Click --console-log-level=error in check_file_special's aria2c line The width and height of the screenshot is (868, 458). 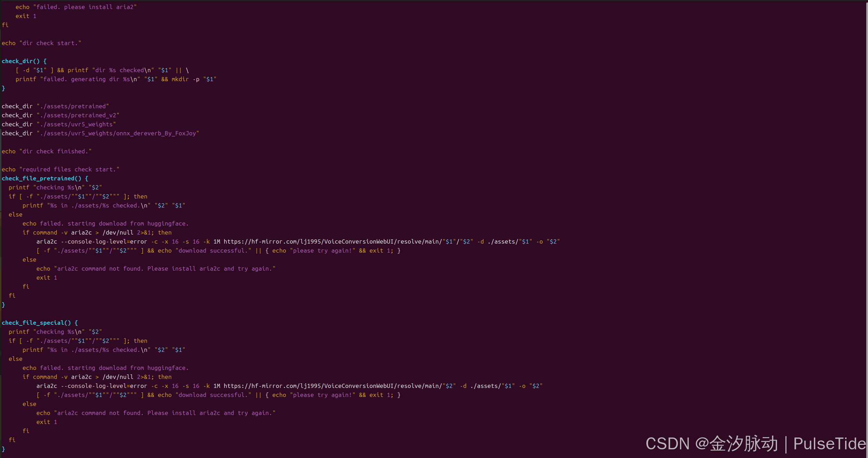point(104,386)
